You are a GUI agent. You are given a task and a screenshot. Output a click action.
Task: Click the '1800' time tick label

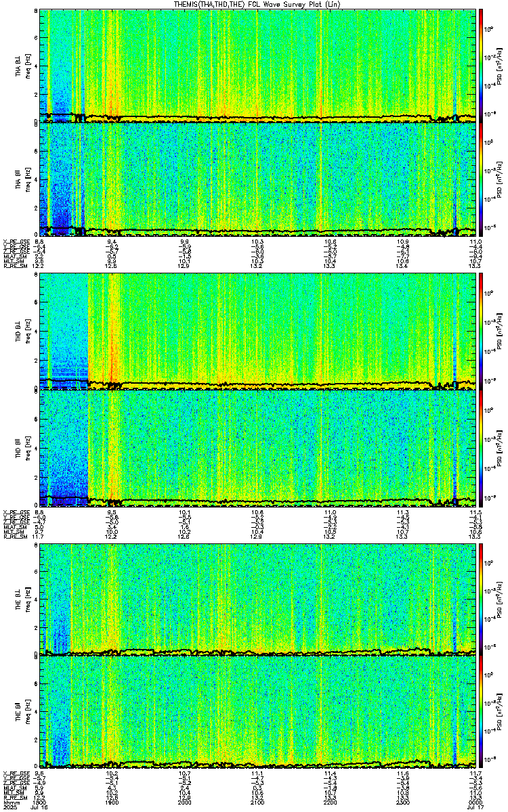pos(40,802)
